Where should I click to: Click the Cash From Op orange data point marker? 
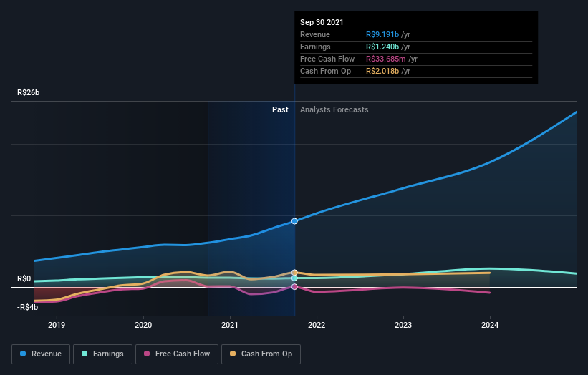click(294, 273)
